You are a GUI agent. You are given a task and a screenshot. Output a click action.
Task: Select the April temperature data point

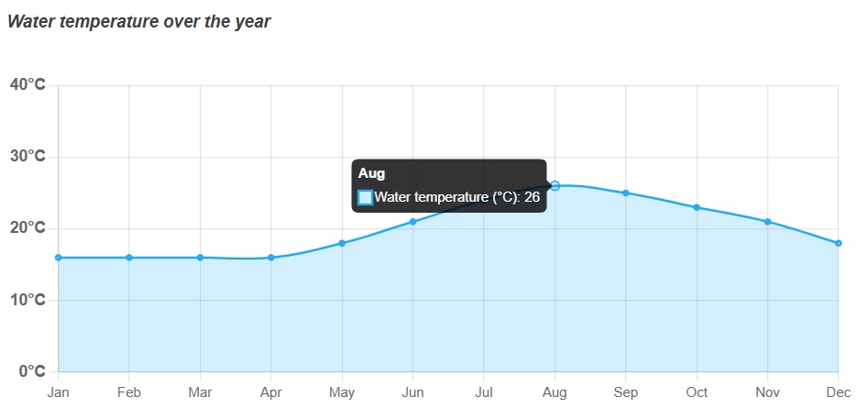click(x=270, y=258)
